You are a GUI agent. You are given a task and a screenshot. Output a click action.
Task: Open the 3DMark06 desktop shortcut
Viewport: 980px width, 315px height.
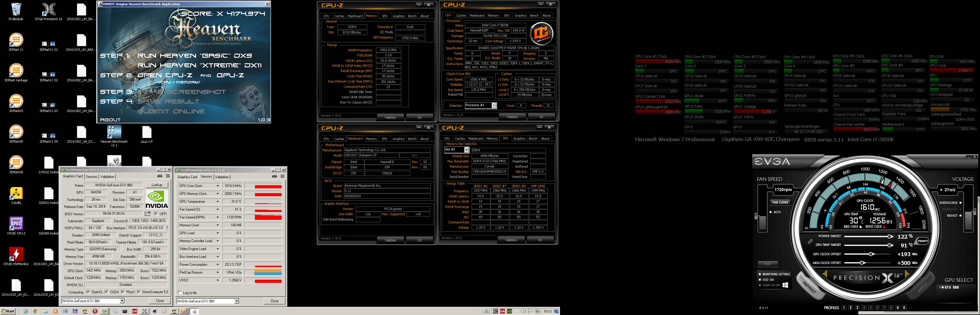pos(16,162)
